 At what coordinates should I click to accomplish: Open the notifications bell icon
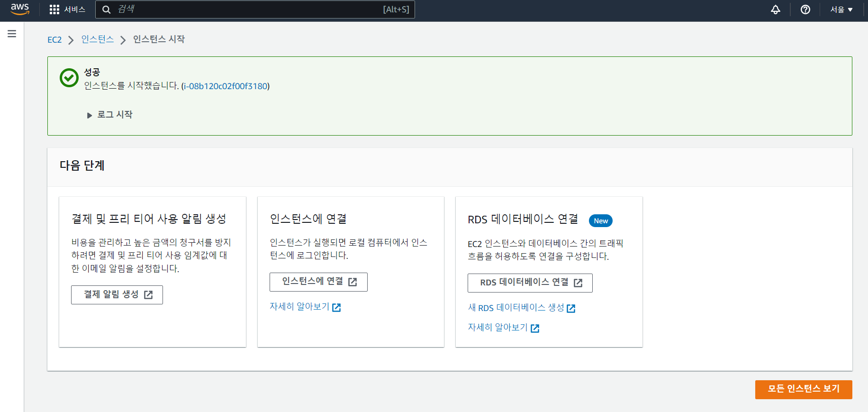[x=776, y=9]
